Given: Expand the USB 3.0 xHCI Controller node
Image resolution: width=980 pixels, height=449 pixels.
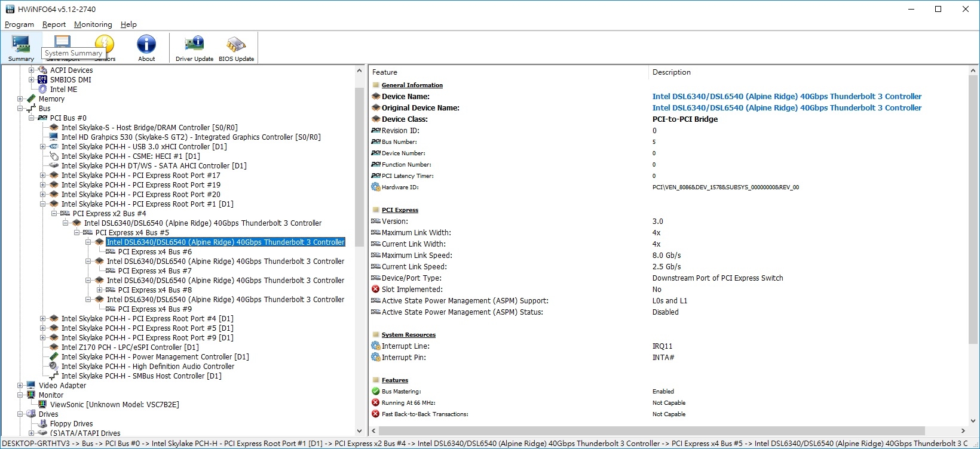Looking at the screenshot, I should [42, 147].
